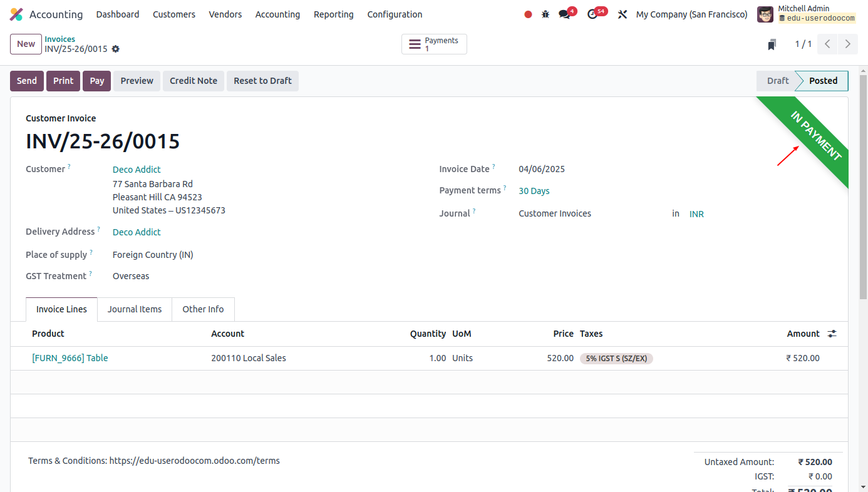Open the Reporting menu
Viewport: 868px width, 492px height.
(334, 14)
